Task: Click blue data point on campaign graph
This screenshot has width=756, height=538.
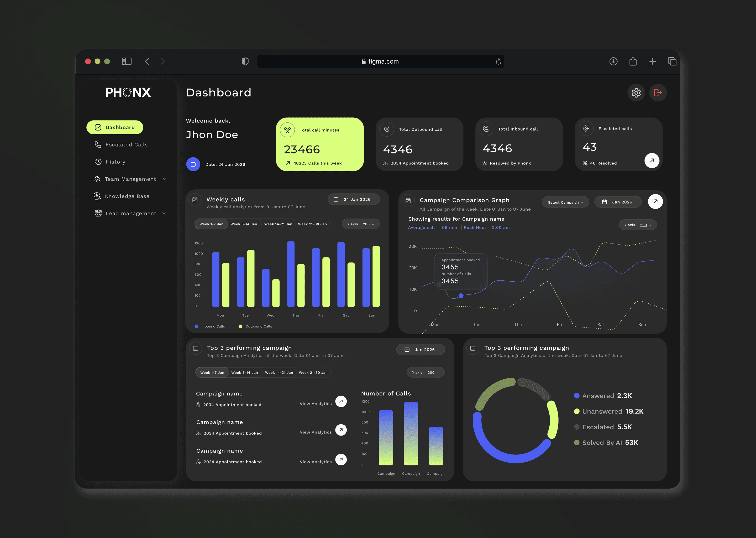Action: (x=461, y=296)
